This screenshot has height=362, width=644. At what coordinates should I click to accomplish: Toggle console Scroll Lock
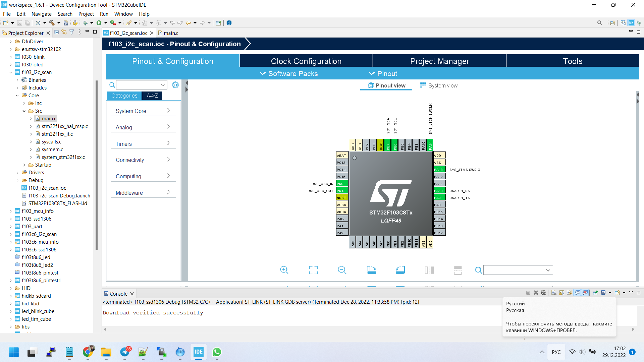click(x=562, y=293)
